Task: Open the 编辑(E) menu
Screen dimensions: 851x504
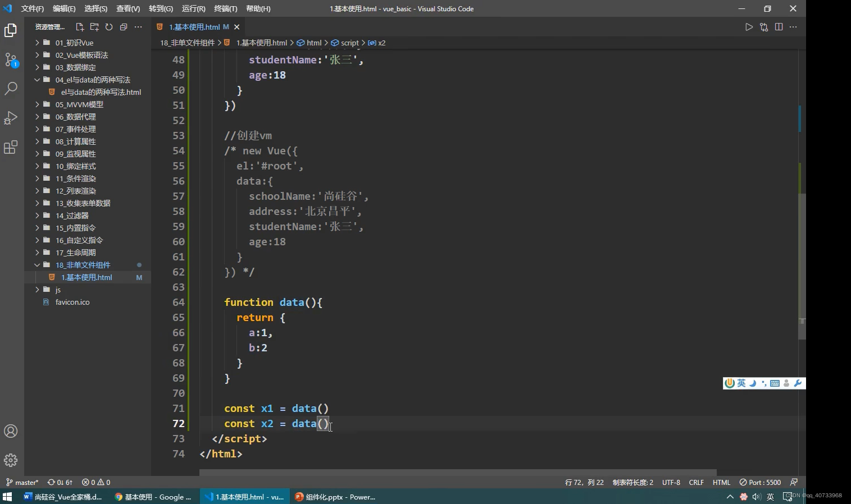Action: click(x=64, y=9)
